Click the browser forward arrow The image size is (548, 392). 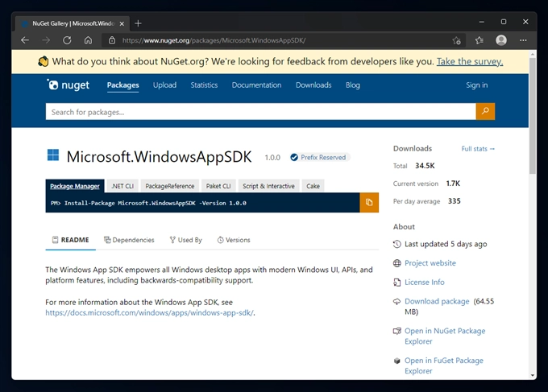(46, 40)
